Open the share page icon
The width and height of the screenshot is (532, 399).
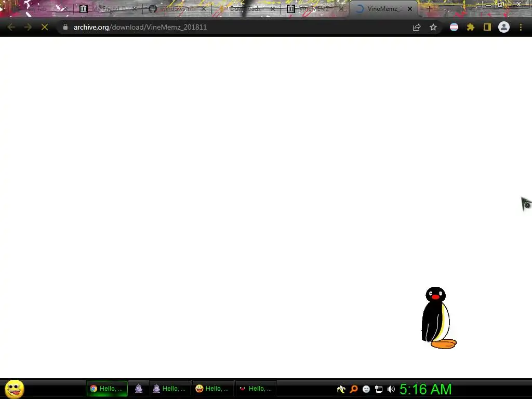pos(417,27)
